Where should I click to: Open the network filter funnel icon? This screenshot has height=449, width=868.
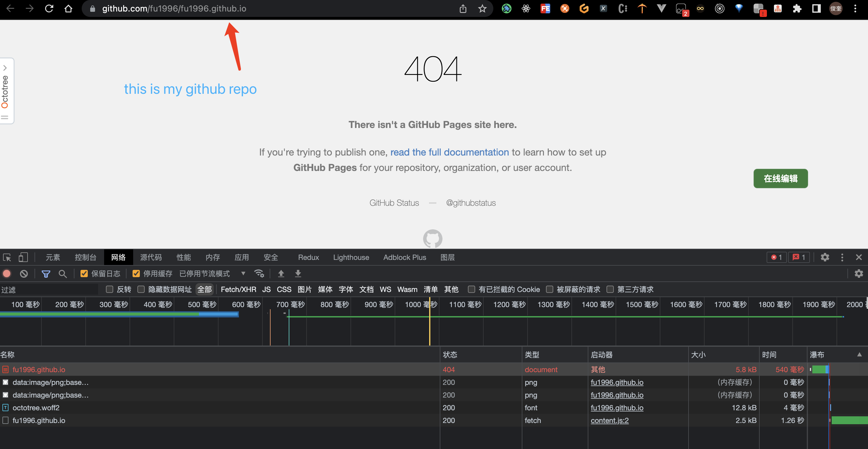click(x=46, y=274)
